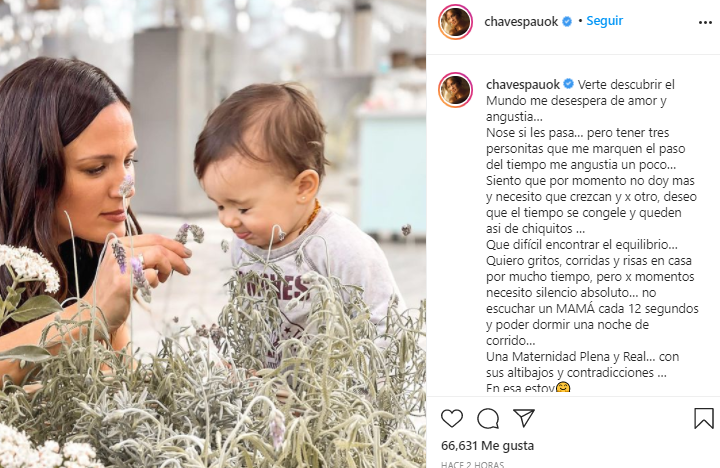Image resolution: width=720 pixels, height=468 pixels.
Task: Open comments with speech bubble icon
Action: (488, 418)
